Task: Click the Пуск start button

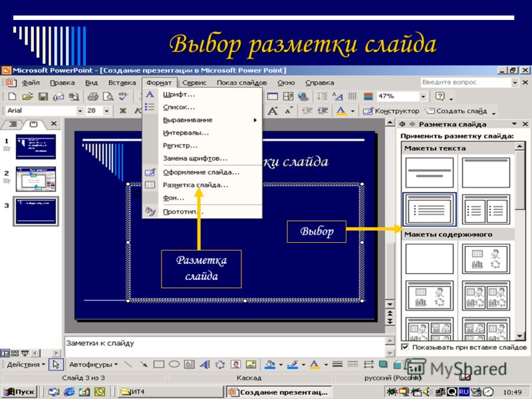Action: [19, 392]
